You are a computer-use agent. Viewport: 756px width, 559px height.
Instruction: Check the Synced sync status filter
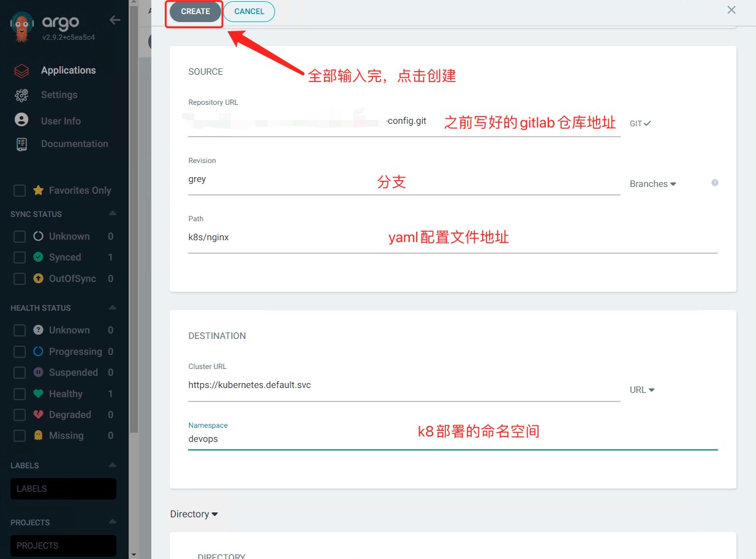click(x=20, y=257)
